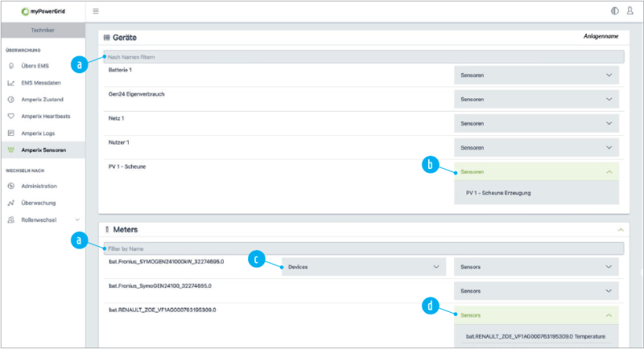
Task: Toggle the contrast theme icon
Action: [614, 11]
